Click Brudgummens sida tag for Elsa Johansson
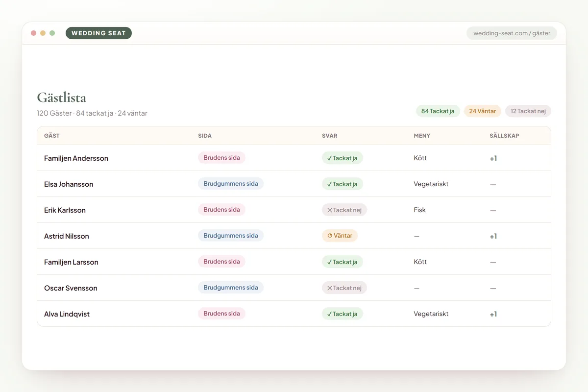The height and width of the screenshot is (392, 588). click(231, 184)
